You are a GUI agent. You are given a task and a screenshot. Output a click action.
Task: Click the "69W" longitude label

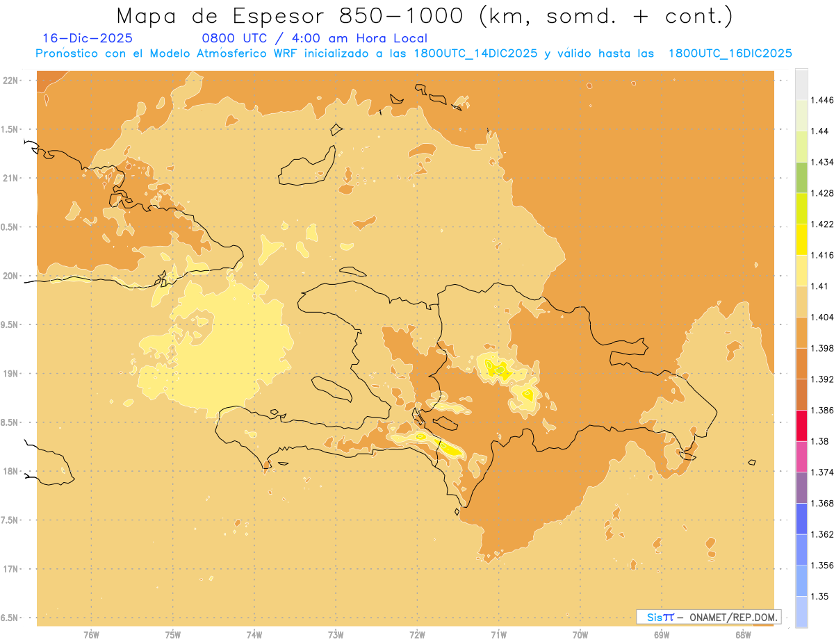(x=662, y=634)
